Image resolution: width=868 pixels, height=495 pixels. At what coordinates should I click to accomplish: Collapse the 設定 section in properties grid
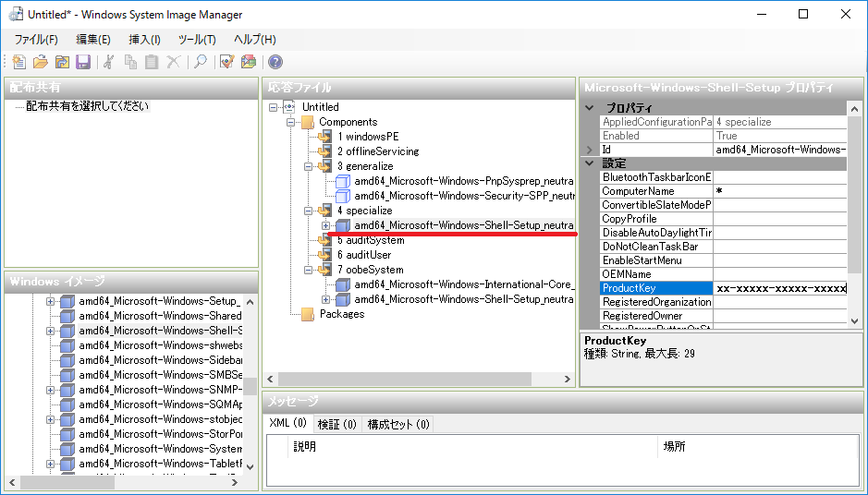[x=590, y=163]
